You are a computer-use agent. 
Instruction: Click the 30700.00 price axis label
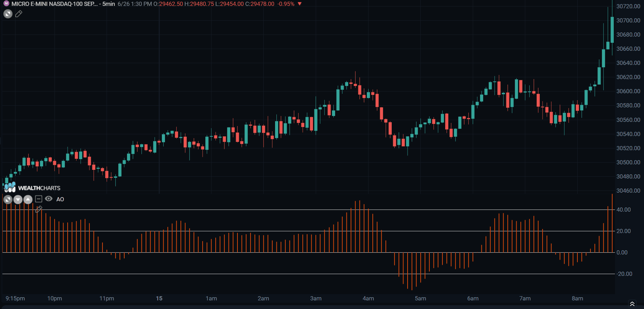(628, 20)
